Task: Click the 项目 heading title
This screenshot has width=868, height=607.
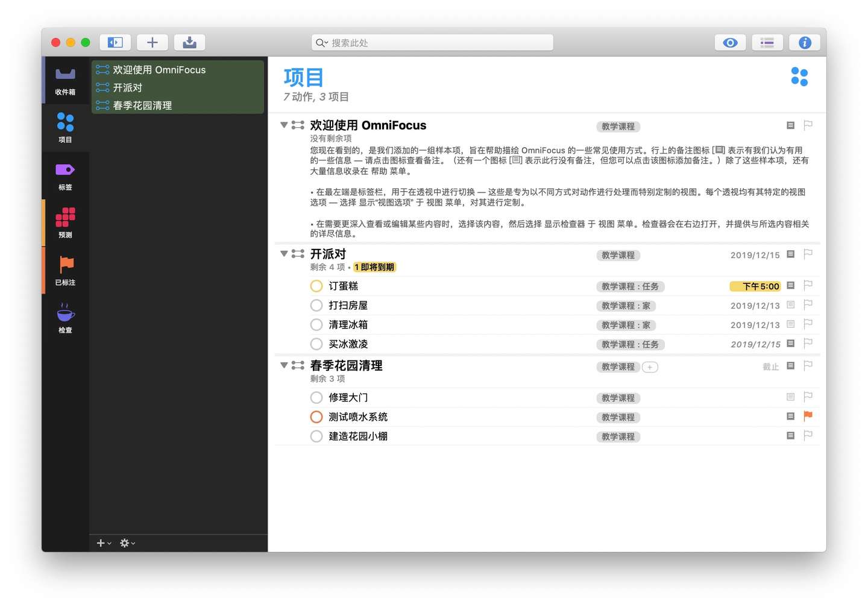Action: pyautogui.click(x=303, y=78)
